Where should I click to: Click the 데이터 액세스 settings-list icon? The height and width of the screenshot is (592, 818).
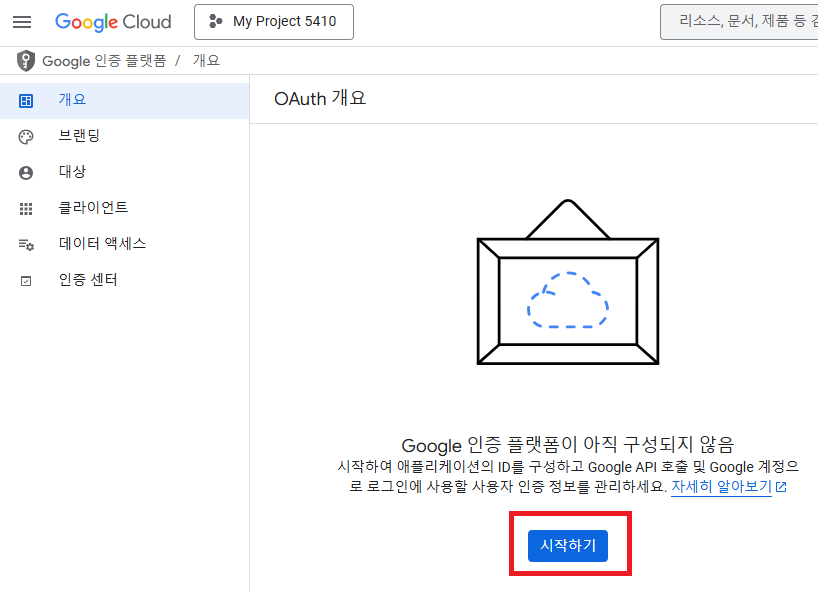26,245
